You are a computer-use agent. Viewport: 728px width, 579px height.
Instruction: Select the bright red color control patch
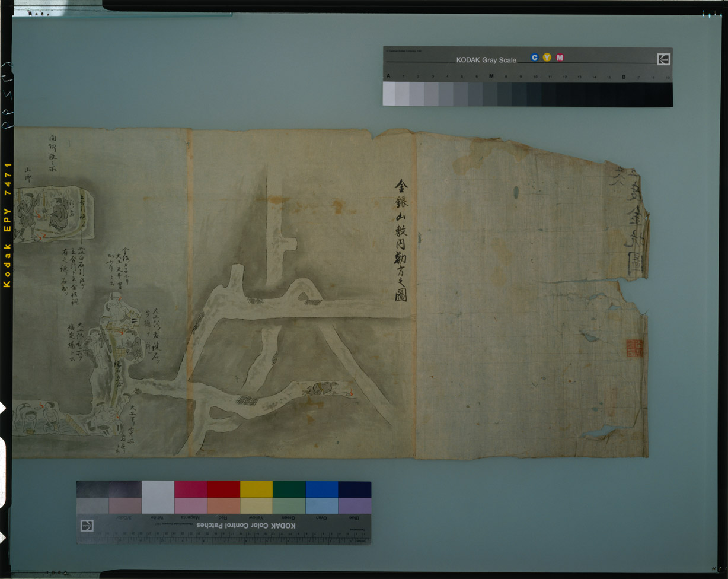click(x=223, y=489)
